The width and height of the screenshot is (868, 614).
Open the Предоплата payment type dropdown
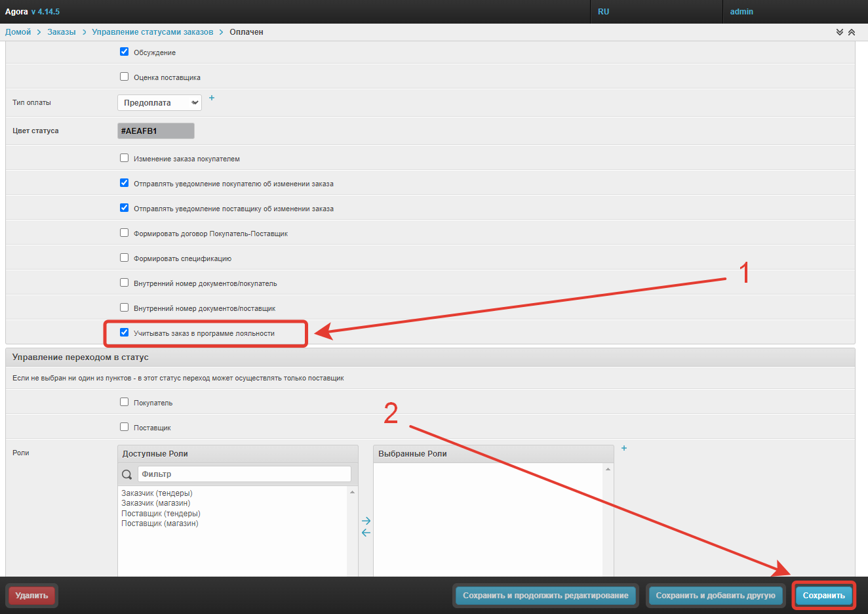[159, 103]
